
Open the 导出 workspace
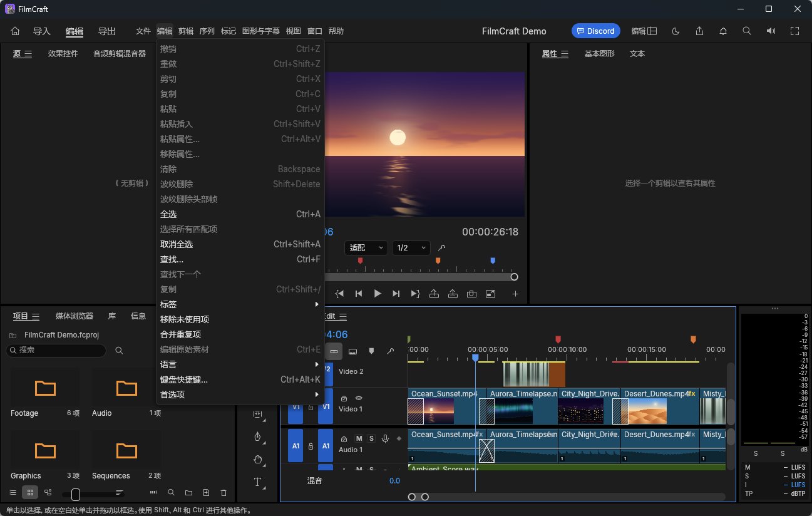107,31
